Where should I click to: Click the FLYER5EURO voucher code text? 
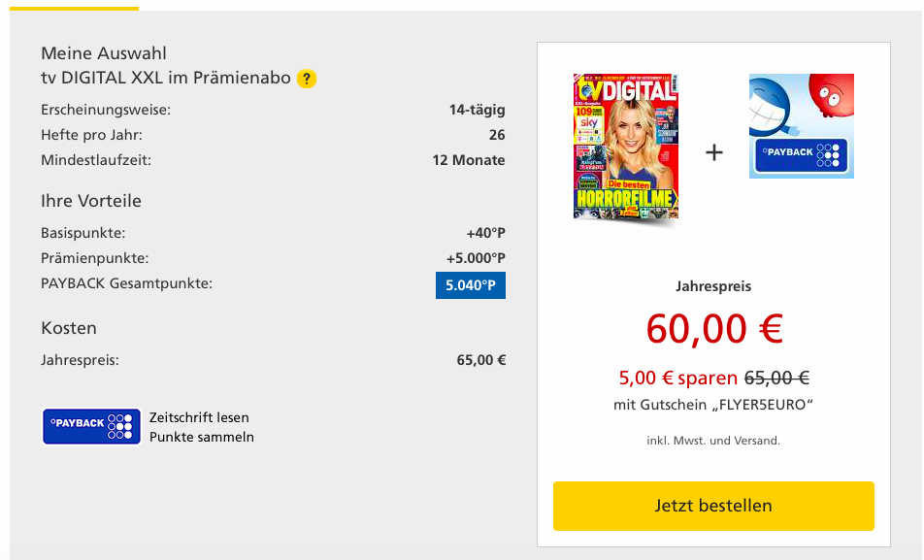(763, 404)
